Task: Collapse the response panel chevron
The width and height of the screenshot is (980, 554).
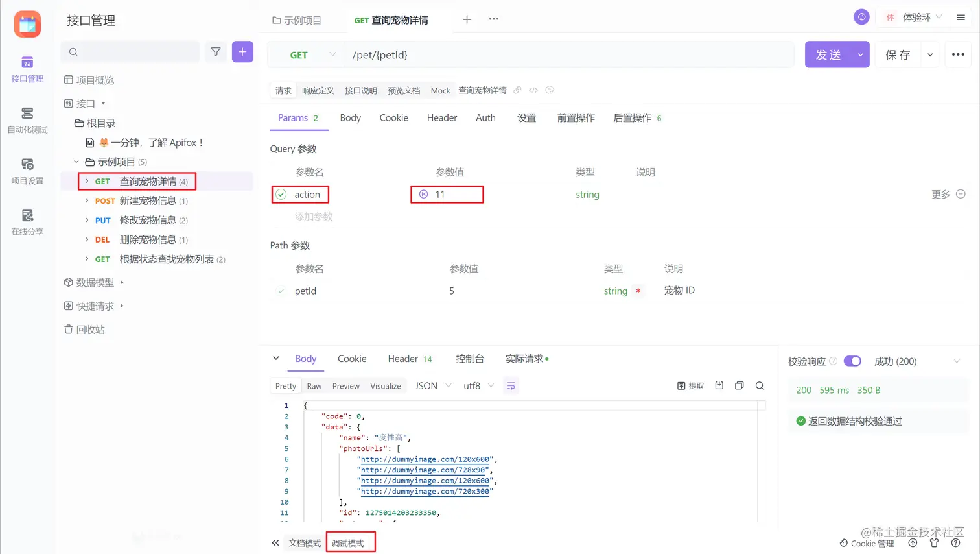Action: [x=276, y=358]
